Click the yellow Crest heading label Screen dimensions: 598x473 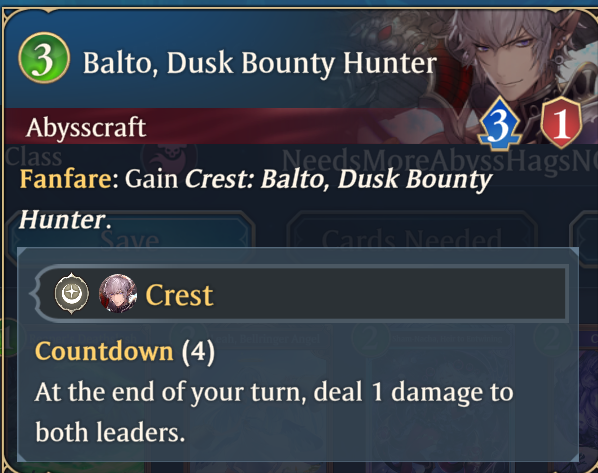point(179,295)
